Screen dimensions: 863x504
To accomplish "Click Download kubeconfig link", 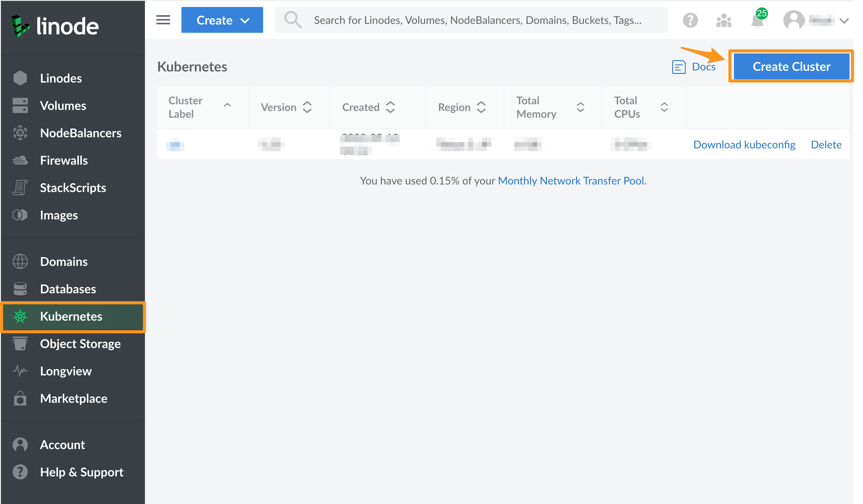I will tap(744, 145).
